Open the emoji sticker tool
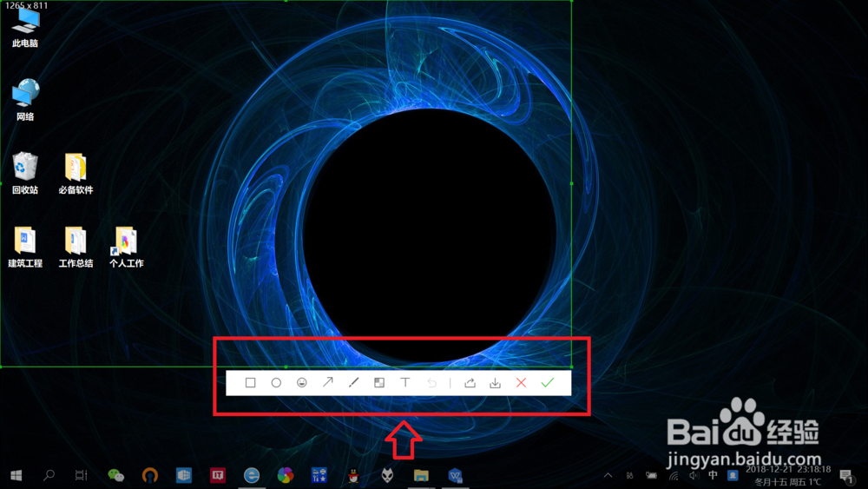Viewport: 868px width, 489px height. (302, 383)
